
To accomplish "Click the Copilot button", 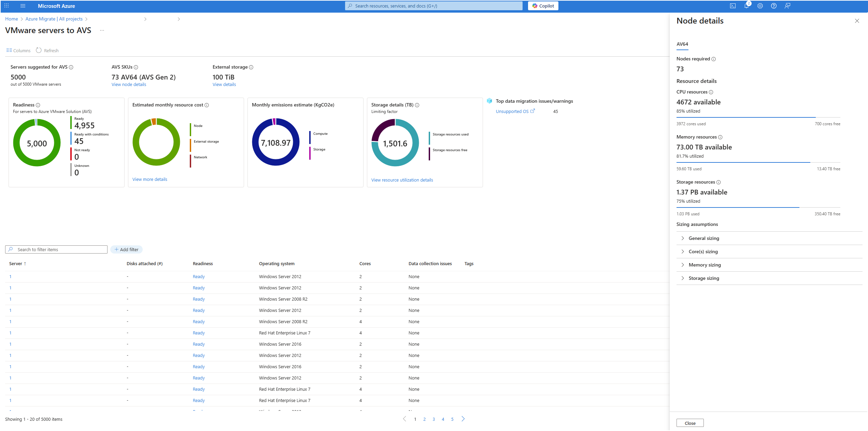I will tap(543, 6).
